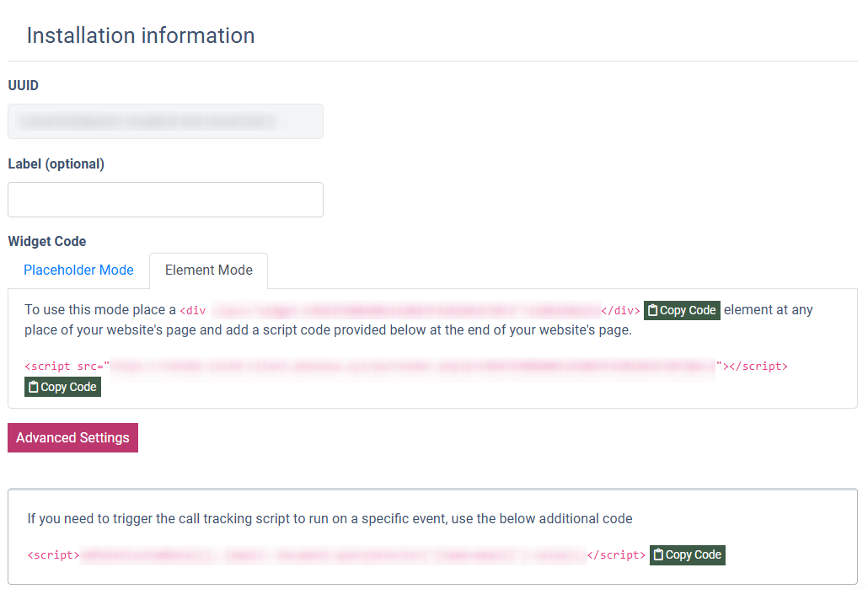Click the 'Label (optional)' label text
This screenshot has height=589, width=868.
[56, 163]
